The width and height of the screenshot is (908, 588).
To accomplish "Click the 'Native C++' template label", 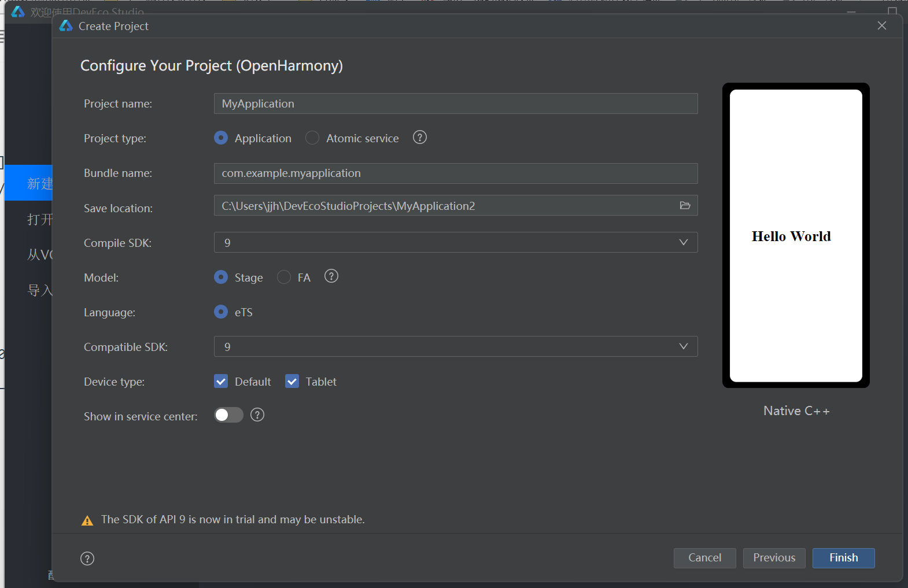I will pos(796,411).
